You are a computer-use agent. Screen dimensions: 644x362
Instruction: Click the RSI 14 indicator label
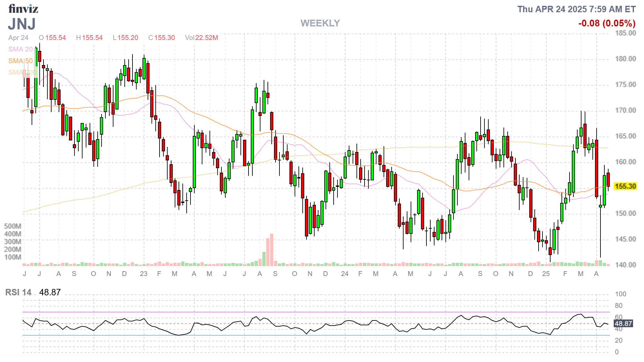click(x=18, y=292)
